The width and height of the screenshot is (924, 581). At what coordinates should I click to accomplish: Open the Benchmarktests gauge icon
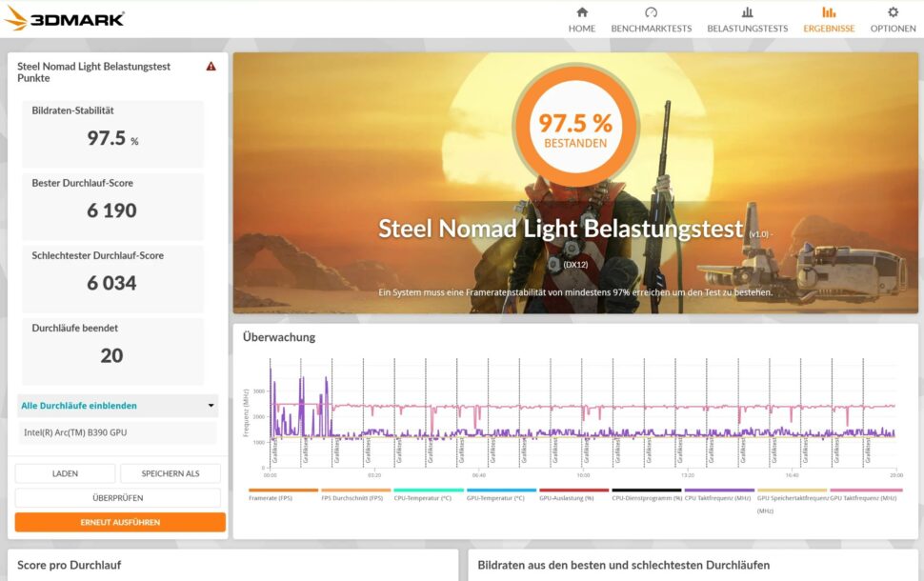point(651,11)
